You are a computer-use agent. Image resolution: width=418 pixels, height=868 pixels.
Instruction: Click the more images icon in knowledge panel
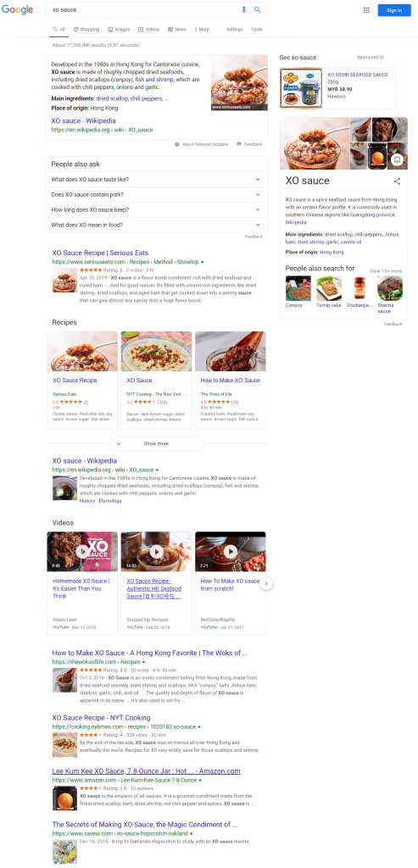(x=397, y=160)
